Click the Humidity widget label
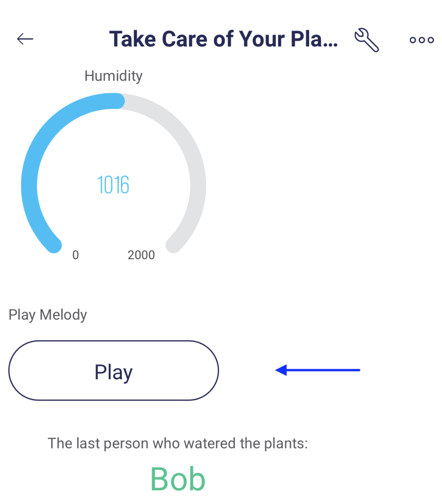This screenshot has height=504, width=442. coord(113,76)
